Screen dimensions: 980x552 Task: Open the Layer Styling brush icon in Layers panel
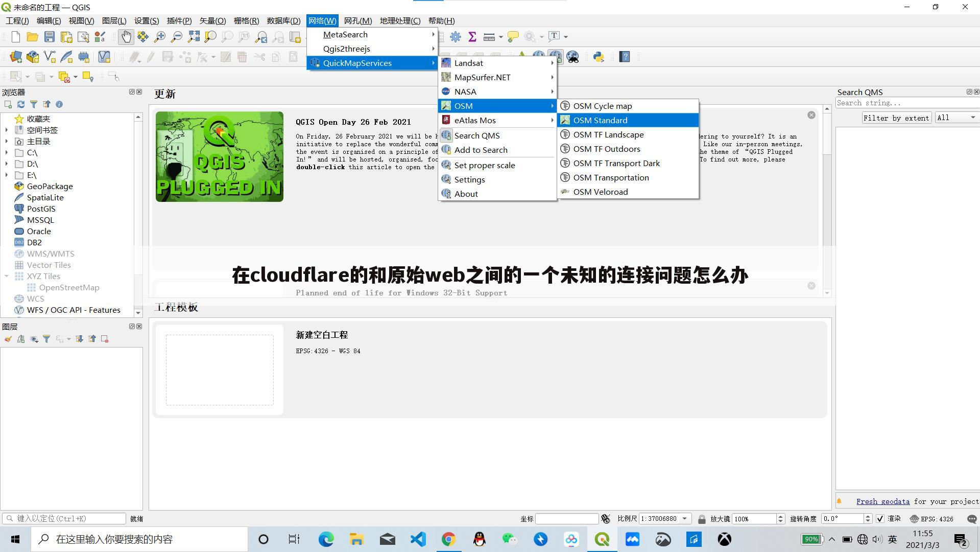point(8,339)
